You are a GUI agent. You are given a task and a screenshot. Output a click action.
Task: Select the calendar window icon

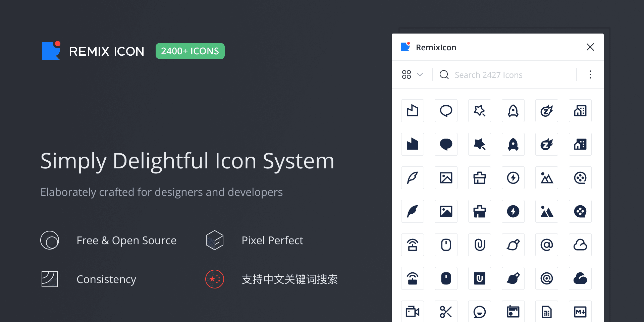click(513, 312)
